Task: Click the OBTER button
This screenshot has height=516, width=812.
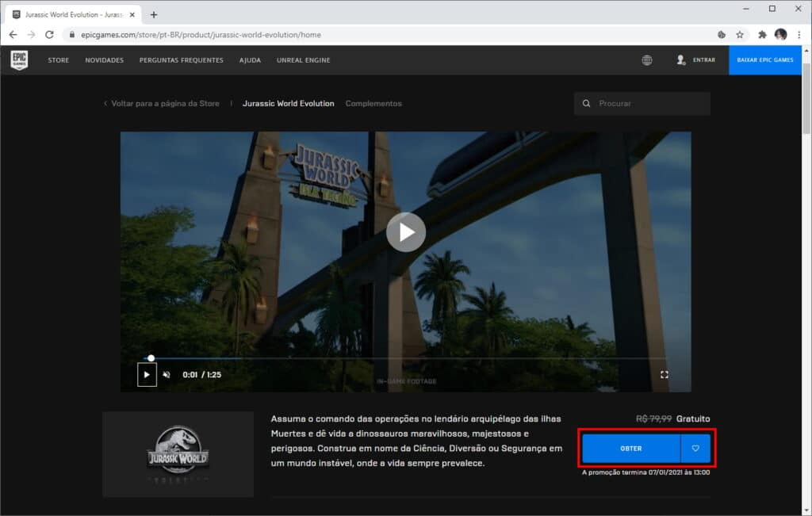Action: [x=630, y=448]
